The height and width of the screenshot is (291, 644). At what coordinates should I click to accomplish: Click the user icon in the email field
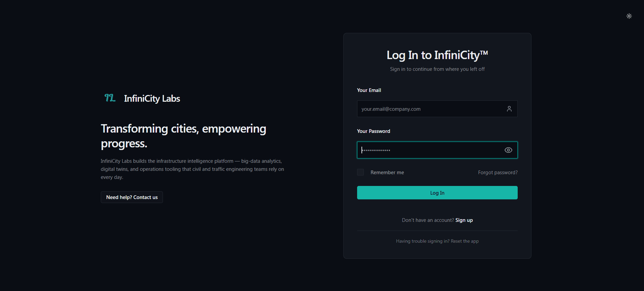click(x=509, y=109)
